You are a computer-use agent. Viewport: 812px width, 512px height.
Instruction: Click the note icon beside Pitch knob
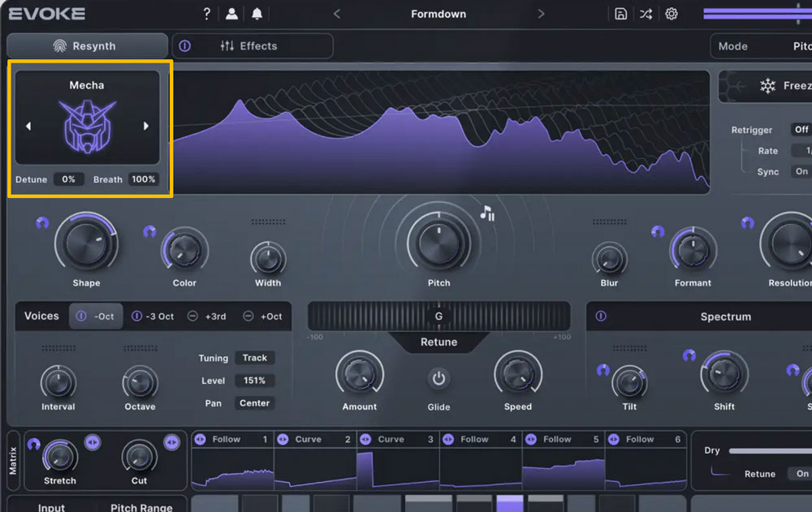click(487, 213)
